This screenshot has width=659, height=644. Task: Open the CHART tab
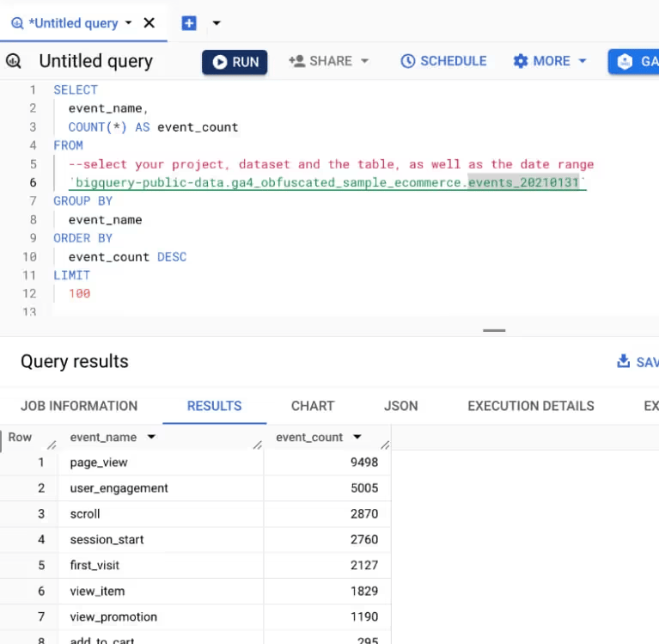pos(313,406)
